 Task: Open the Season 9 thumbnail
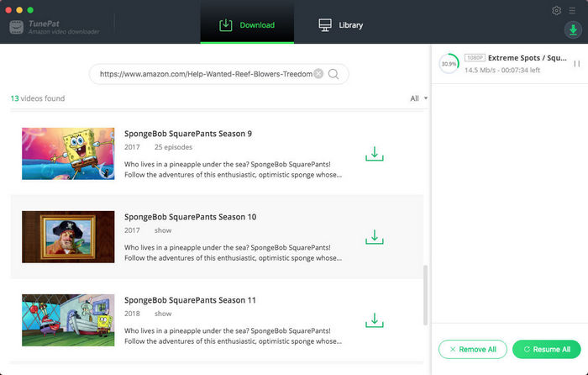68,154
